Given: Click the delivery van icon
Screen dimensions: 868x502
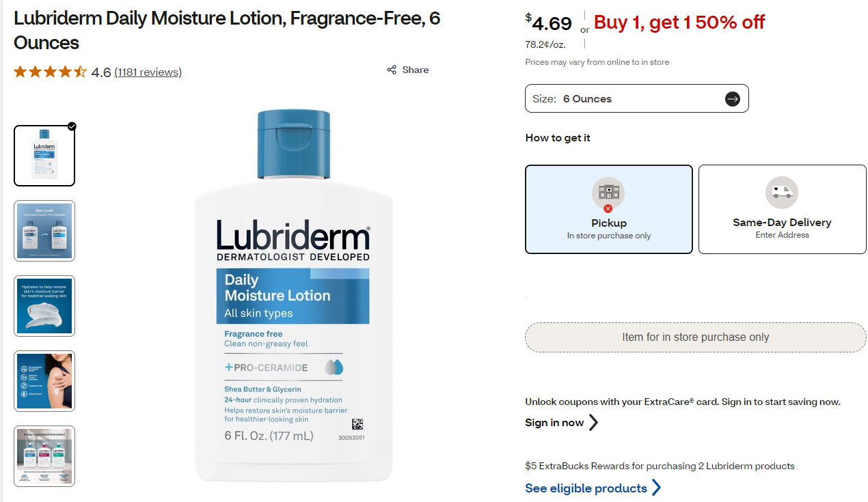Looking at the screenshot, I should coord(782,193).
